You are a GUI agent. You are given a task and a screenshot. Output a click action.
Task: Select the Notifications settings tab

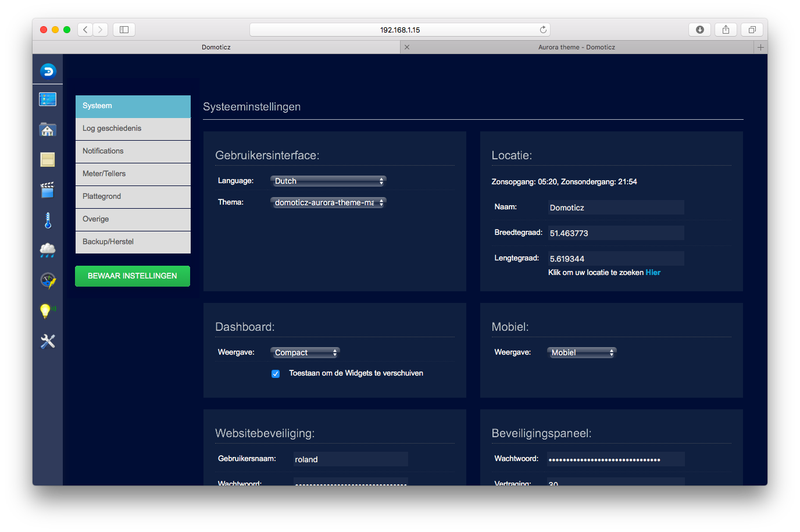click(x=133, y=151)
